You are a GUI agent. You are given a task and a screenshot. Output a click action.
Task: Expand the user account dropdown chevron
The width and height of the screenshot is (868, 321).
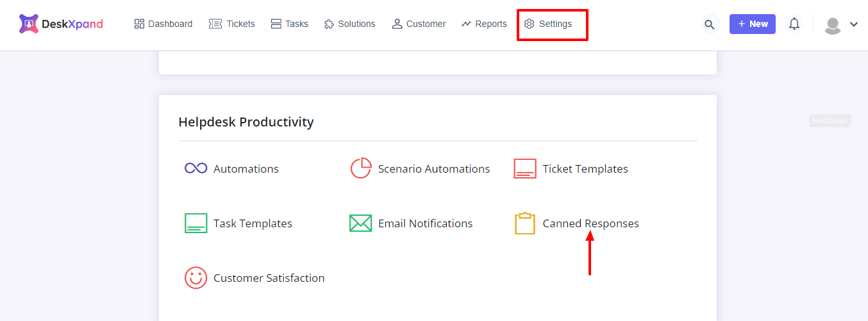tap(854, 24)
